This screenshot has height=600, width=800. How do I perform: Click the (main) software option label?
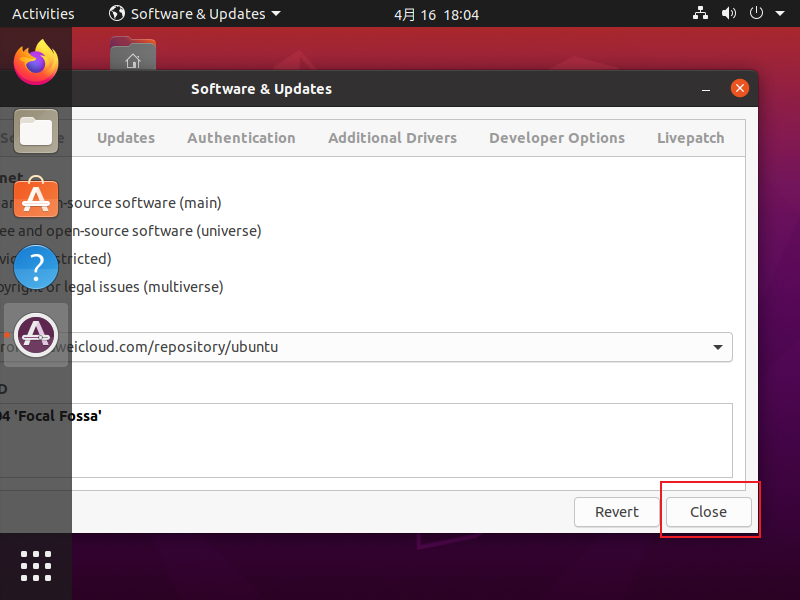tap(111, 203)
